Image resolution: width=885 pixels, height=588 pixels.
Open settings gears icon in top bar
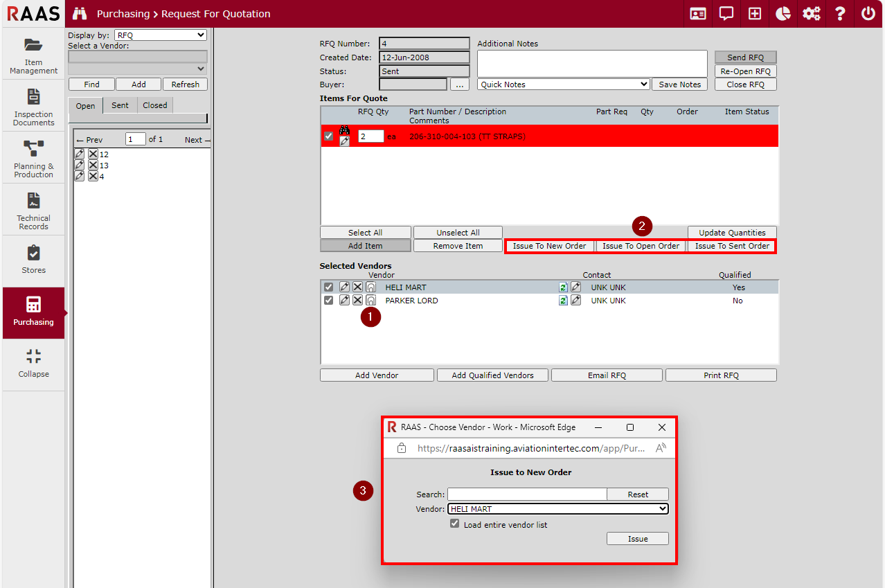click(x=811, y=14)
